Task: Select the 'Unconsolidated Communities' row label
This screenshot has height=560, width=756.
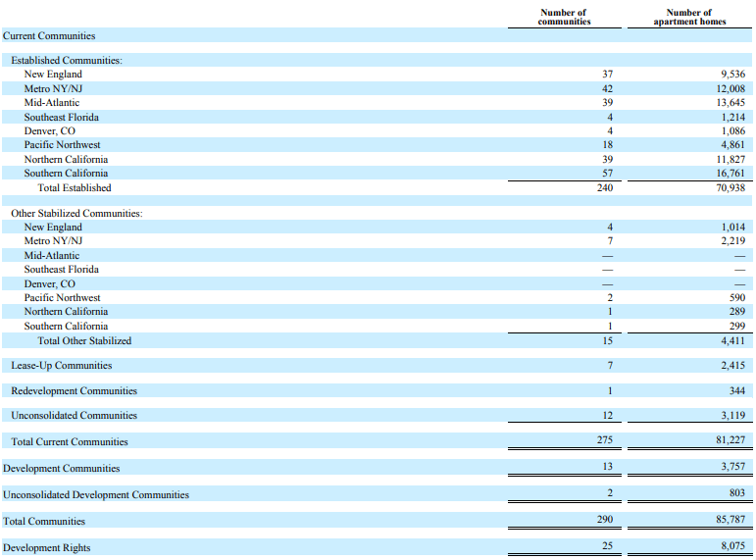Action: click(74, 415)
